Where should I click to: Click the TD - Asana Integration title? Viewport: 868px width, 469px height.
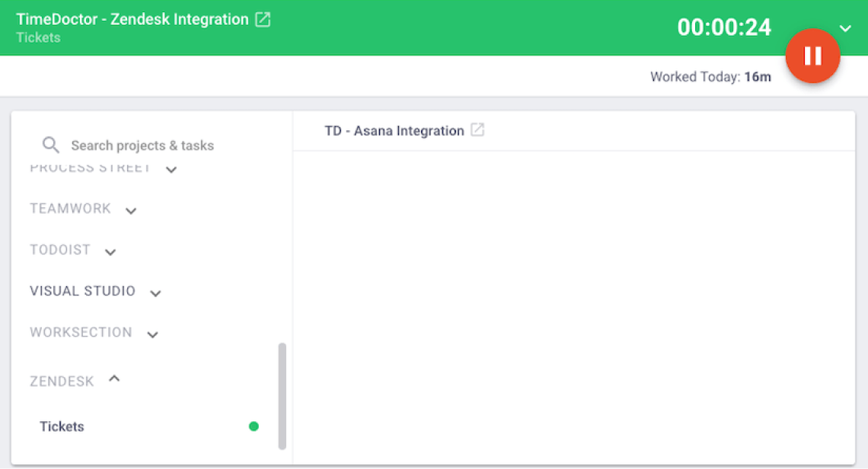tap(394, 131)
